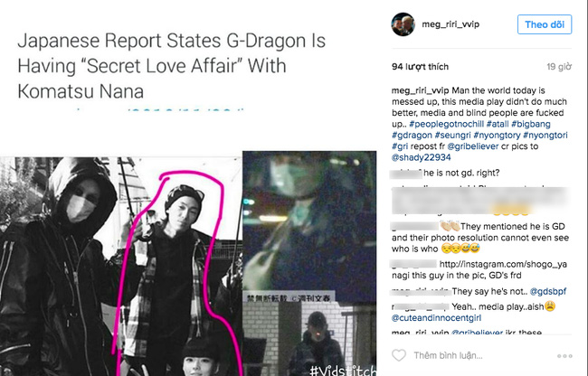Open the #atall hashtag

[498, 124]
